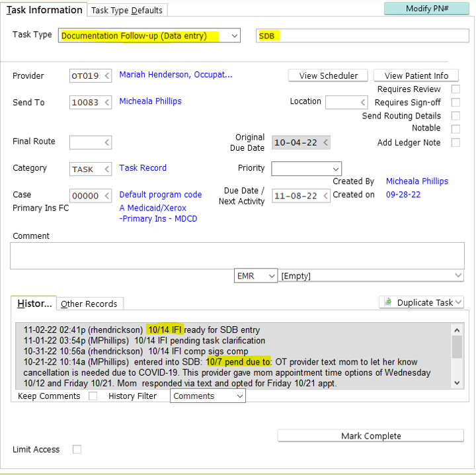Toggle Keep Comments checkbox
The height and width of the screenshot is (475, 476).
point(93,396)
